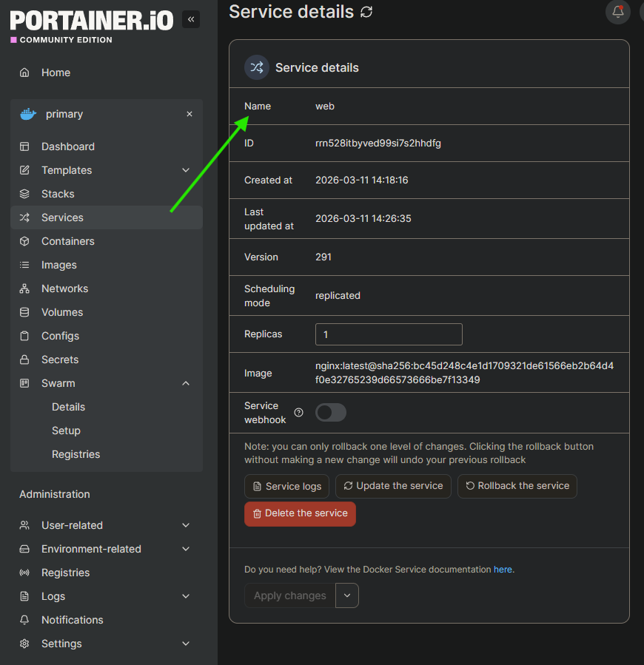The height and width of the screenshot is (665, 644).
Task: Close the primary environment with X icon
Action: 189,114
